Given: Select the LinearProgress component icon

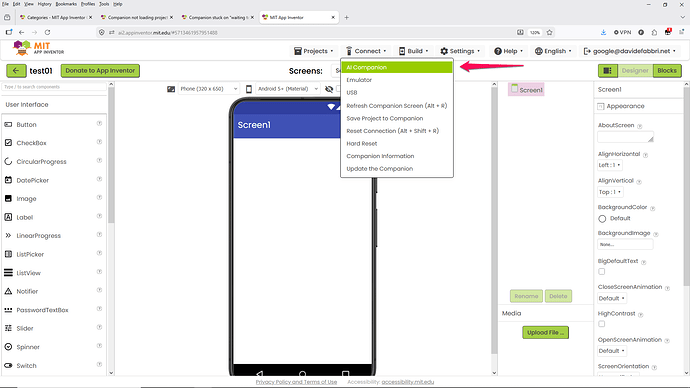Looking at the screenshot, I should point(8,235).
